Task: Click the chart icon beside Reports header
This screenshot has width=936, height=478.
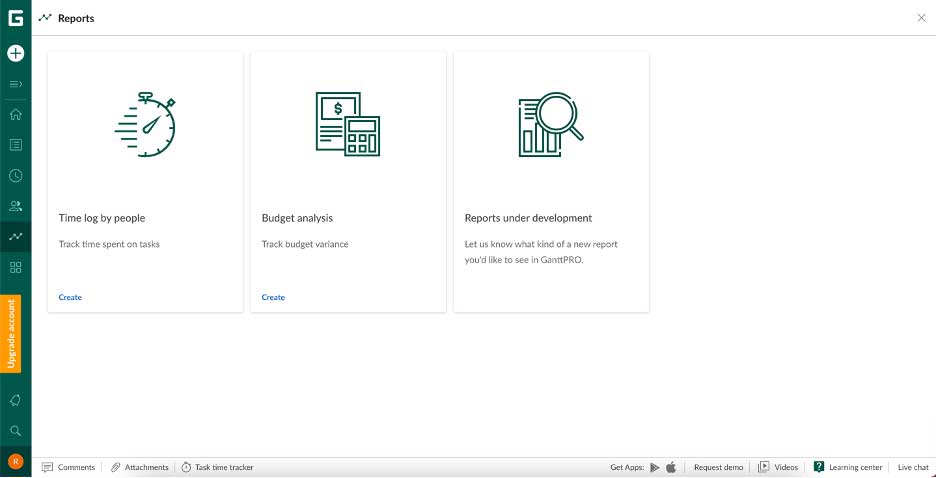Action: tap(45, 18)
